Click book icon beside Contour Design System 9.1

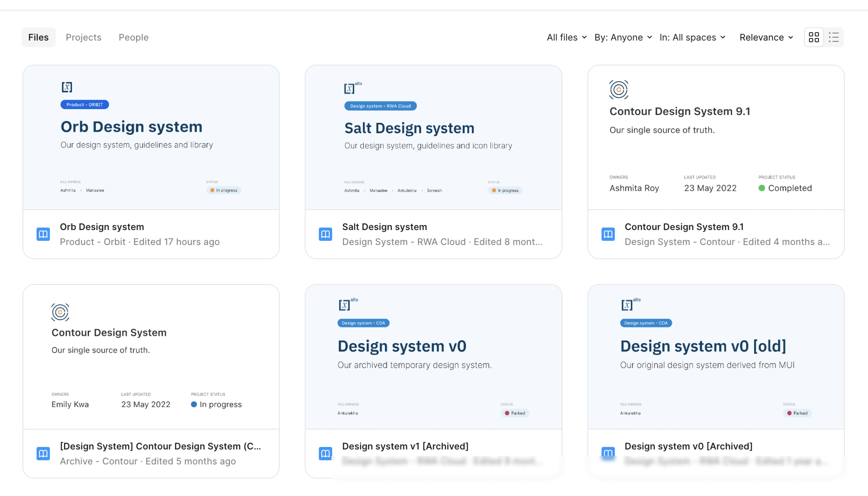pyautogui.click(x=608, y=234)
